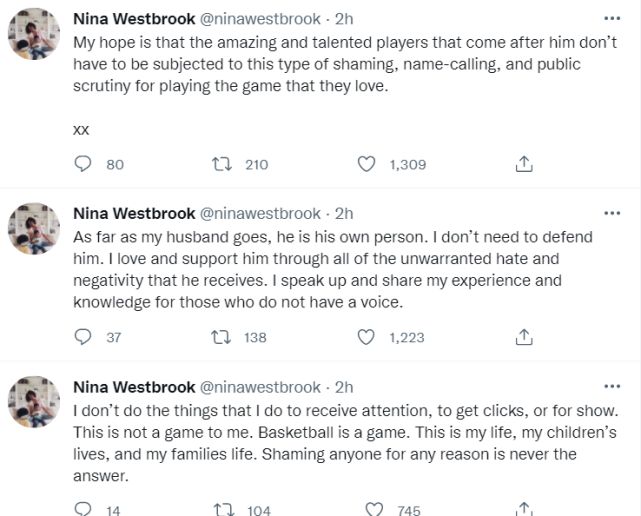641x516 pixels.
Task: Open more options on first tweet
Action: tap(612, 19)
